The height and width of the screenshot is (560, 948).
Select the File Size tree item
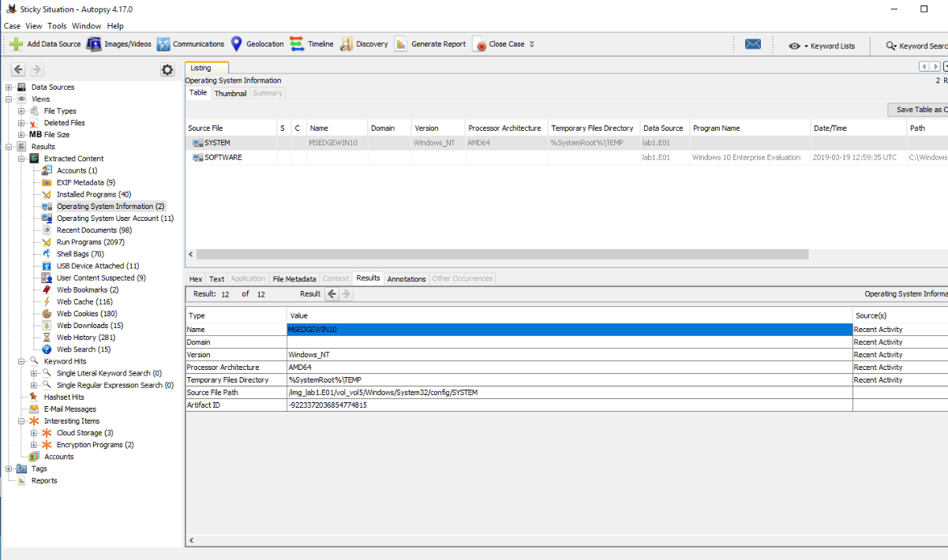tap(57, 135)
